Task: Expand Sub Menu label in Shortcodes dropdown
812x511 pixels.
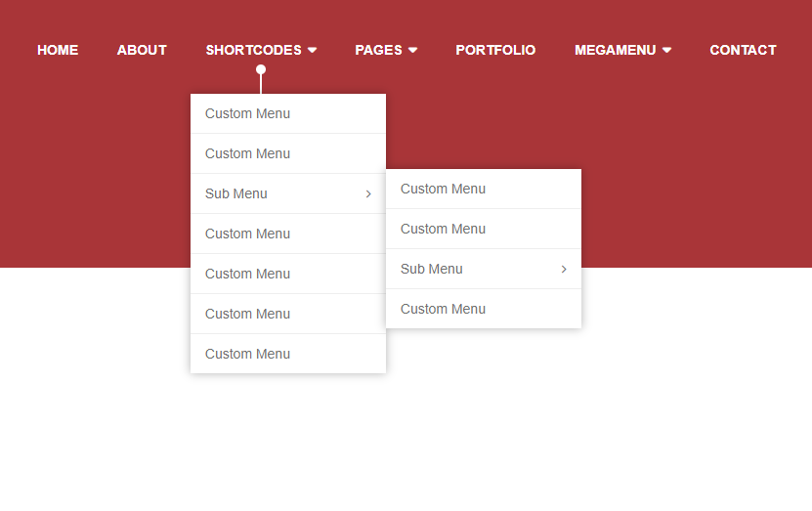Action: (x=236, y=194)
